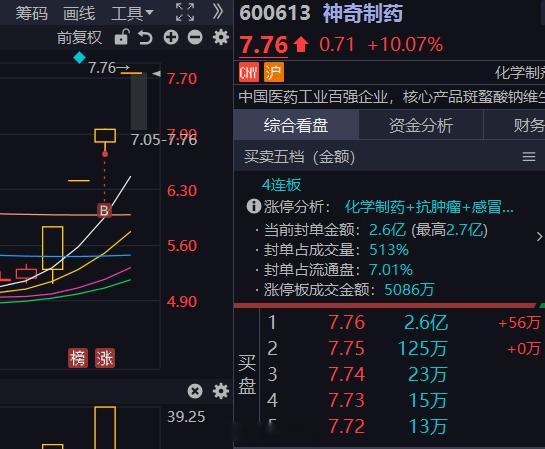
Task: Open chart settings gear in top toolbar
Action: tap(221, 37)
